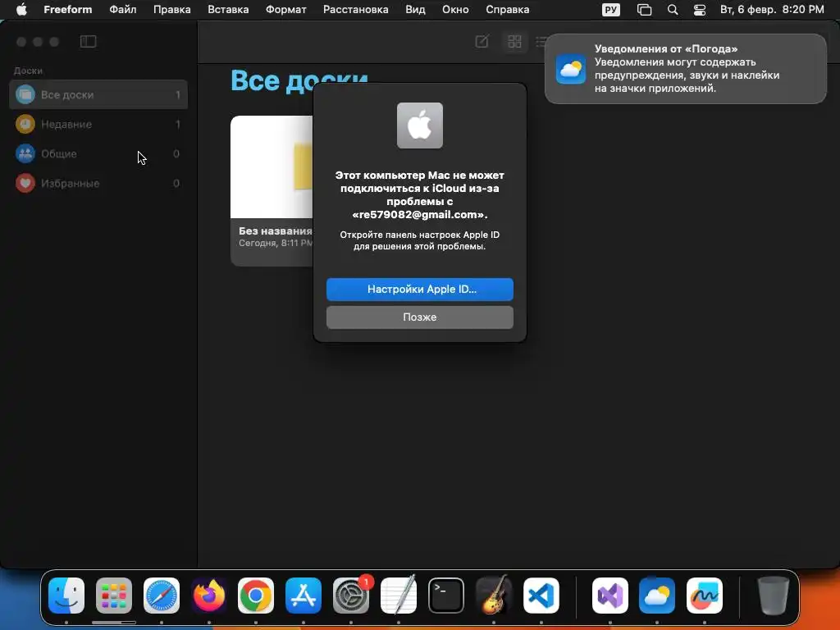Open the Вставка menu
Screen dimensions: 840x630
coord(228,10)
